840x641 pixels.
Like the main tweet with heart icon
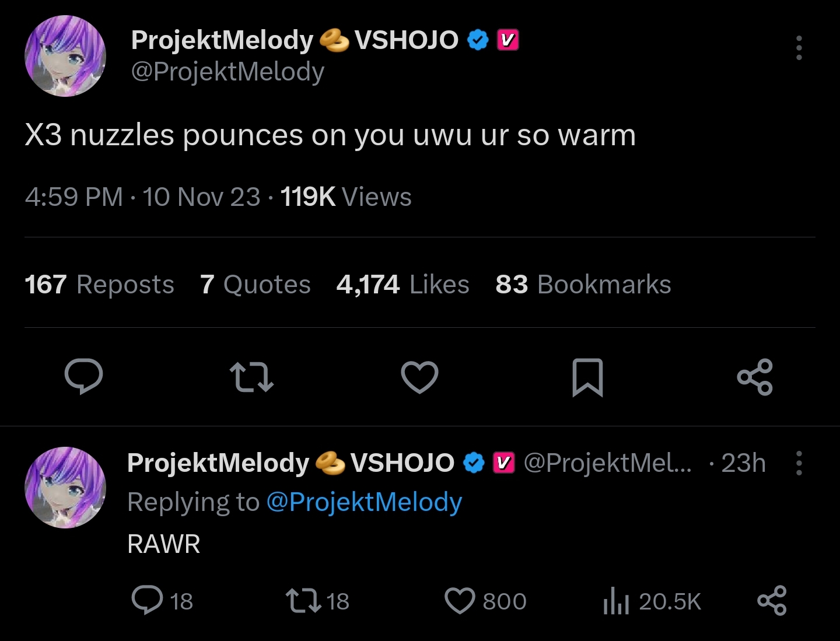pos(419,376)
